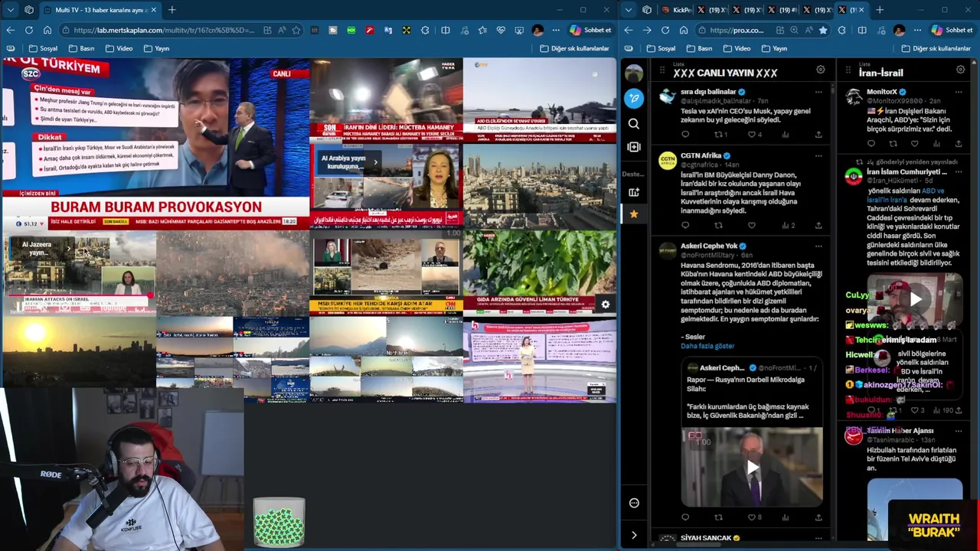Open the favorites list icon in left browser
This screenshot has height=551, width=980.
pyautogui.click(x=482, y=31)
